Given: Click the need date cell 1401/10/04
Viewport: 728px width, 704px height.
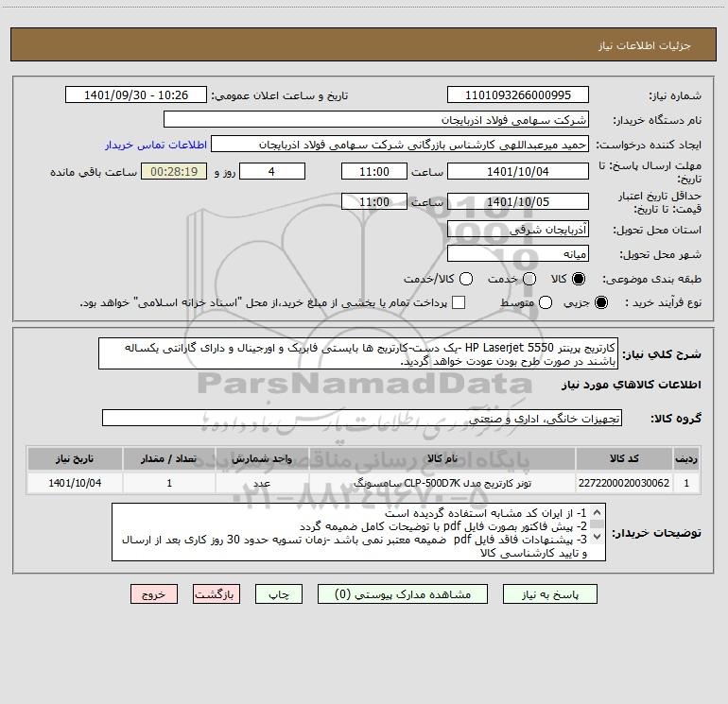Looking at the screenshot, I should pos(75,483).
